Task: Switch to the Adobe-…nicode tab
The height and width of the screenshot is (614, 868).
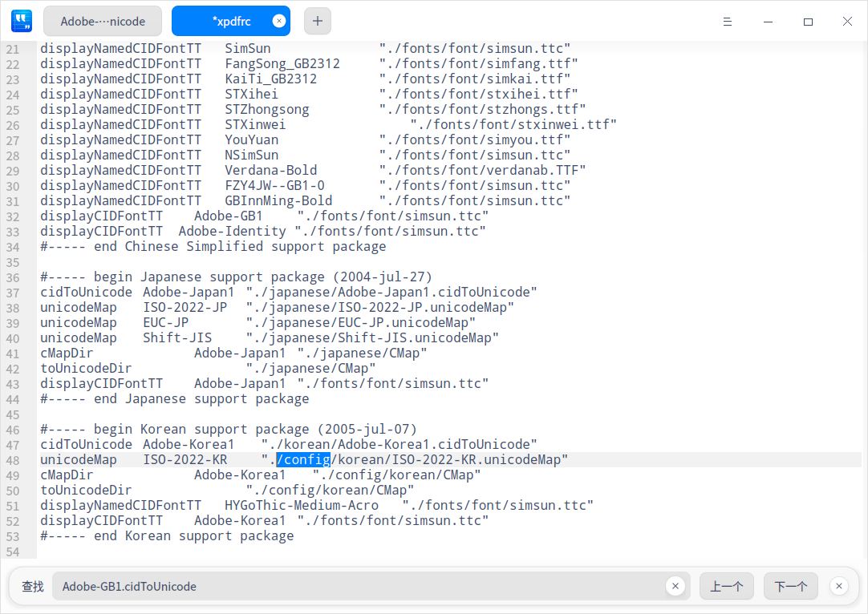Action: click(102, 21)
